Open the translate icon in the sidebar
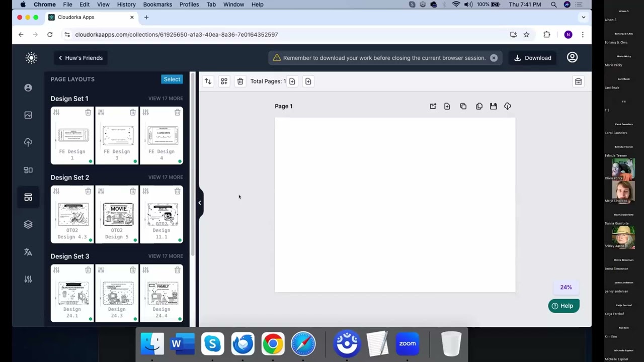 coord(28,252)
